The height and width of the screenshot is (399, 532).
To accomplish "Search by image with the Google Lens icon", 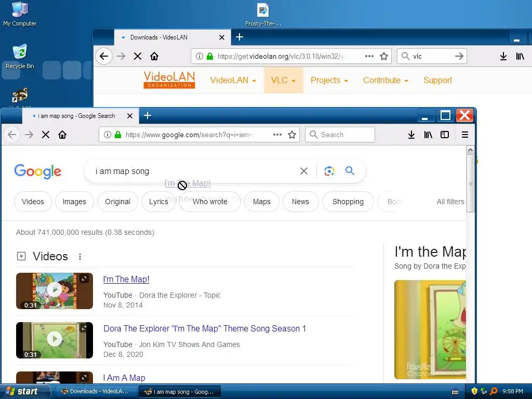I will tap(329, 171).
